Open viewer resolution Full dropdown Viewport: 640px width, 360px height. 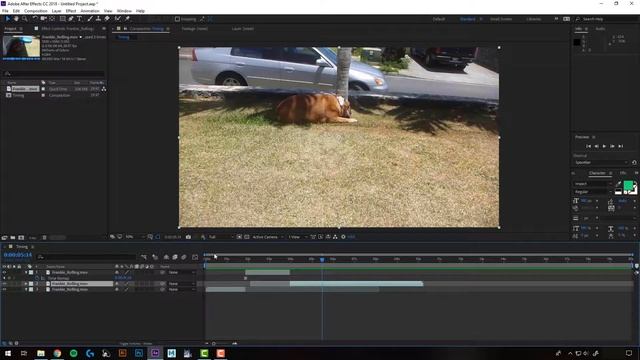[221, 237]
